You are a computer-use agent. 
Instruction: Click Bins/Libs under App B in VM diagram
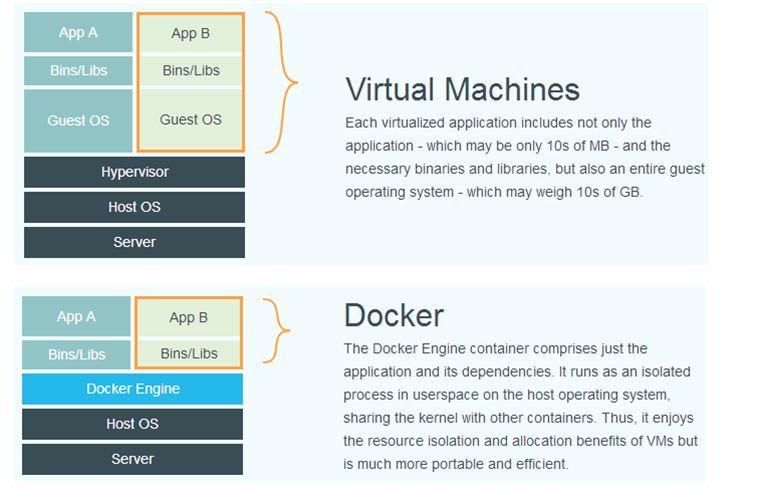click(190, 71)
